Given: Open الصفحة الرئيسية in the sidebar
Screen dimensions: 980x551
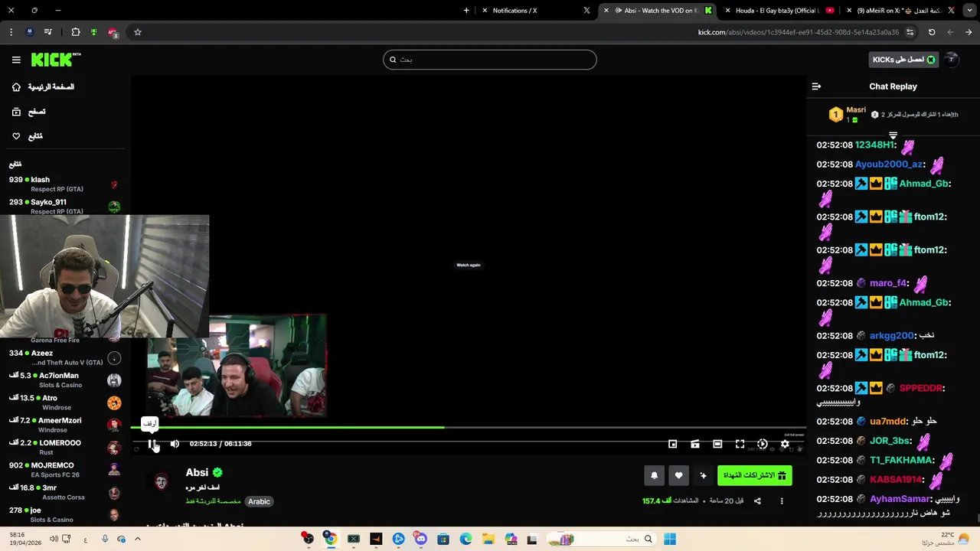Looking at the screenshot, I should coord(43,87).
